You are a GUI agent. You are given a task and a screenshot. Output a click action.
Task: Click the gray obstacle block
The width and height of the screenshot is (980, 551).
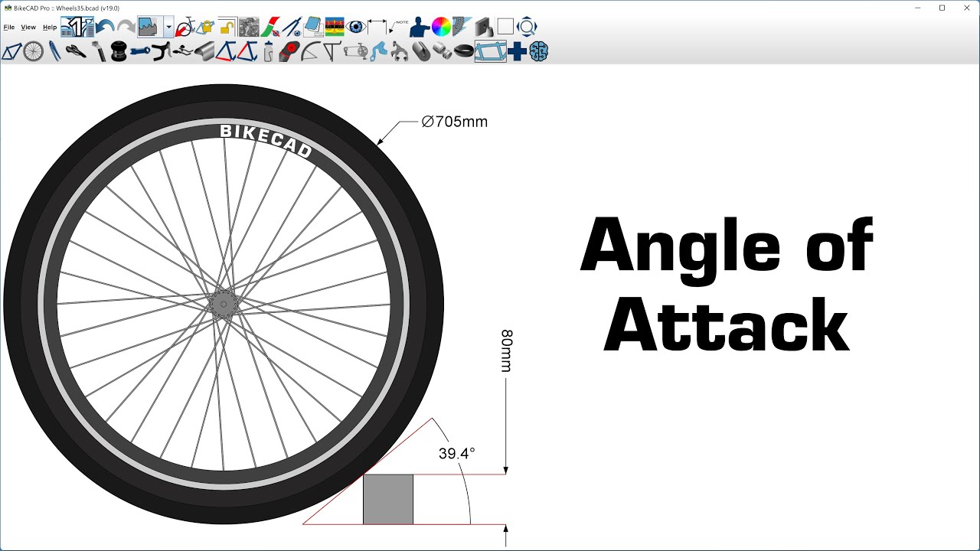388,500
